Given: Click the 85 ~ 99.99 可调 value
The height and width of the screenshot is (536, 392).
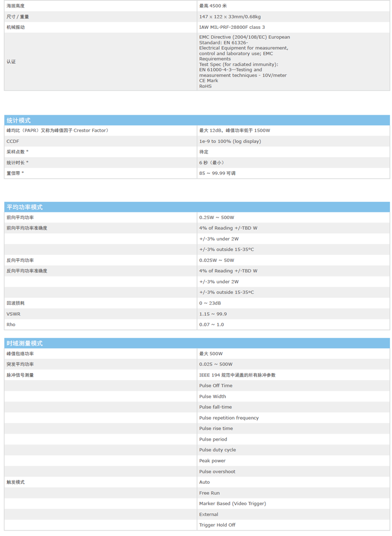Looking at the screenshot, I should tap(217, 173).
